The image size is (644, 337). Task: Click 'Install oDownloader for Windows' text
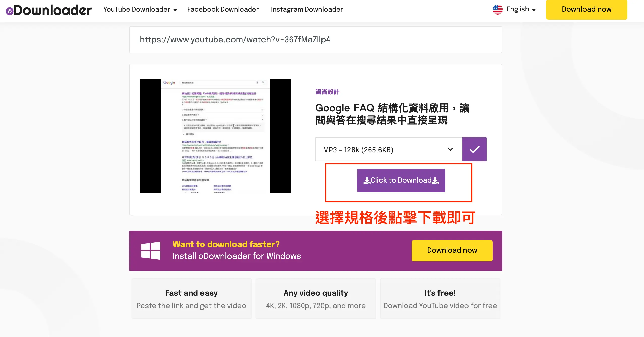click(237, 256)
